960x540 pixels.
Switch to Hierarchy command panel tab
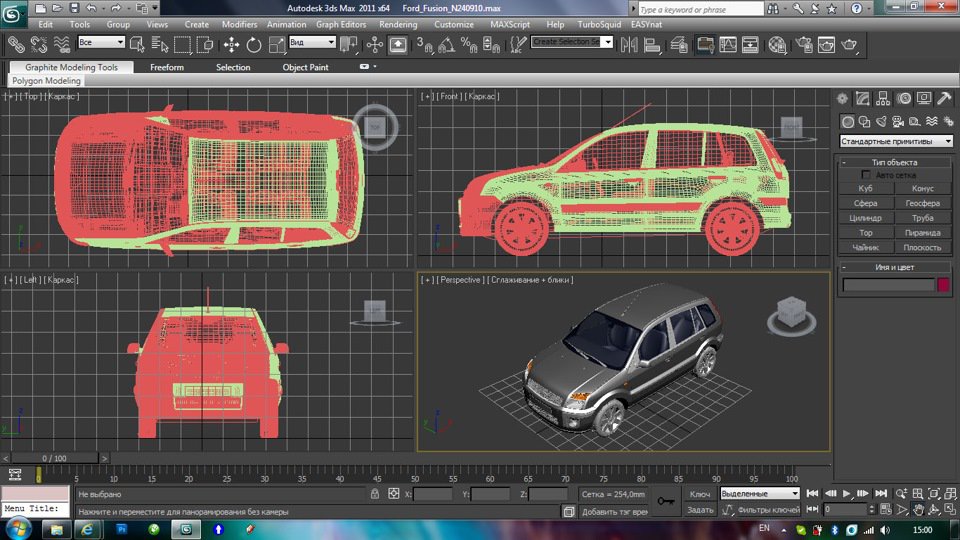[x=883, y=98]
